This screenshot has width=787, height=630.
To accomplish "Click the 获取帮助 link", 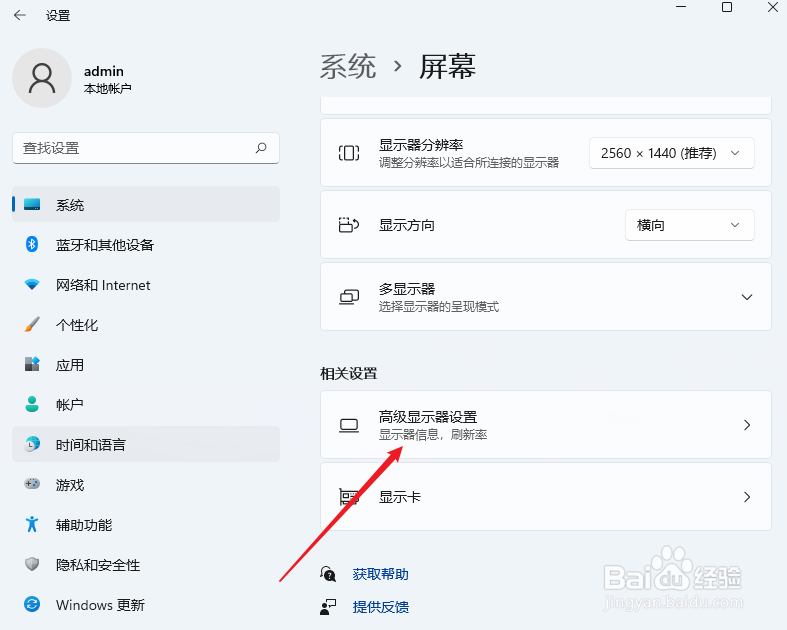I will tap(380, 574).
